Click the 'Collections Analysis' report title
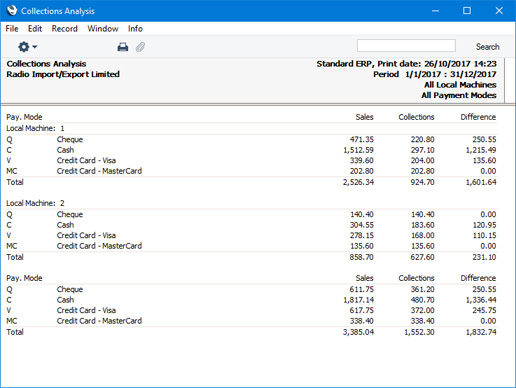 pos(46,64)
